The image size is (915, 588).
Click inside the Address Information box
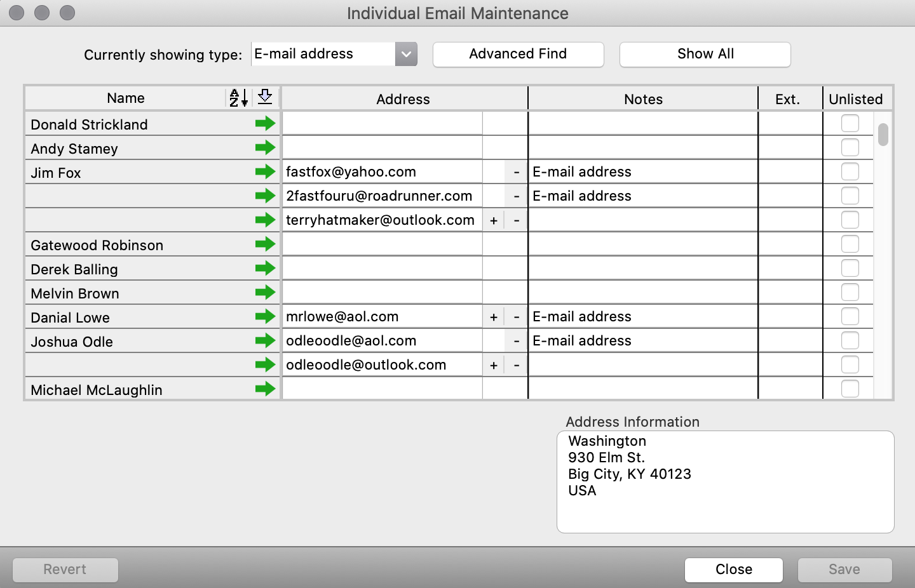click(726, 481)
